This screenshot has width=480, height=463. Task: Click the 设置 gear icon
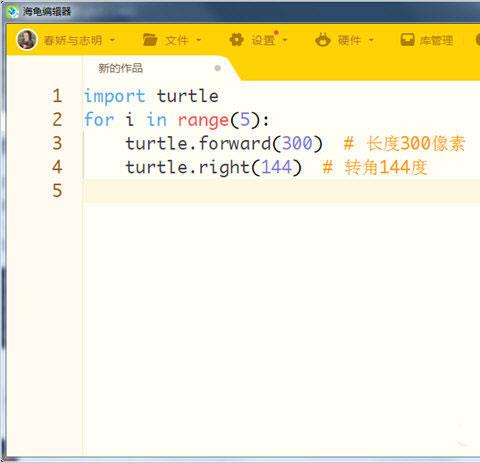(237, 40)
